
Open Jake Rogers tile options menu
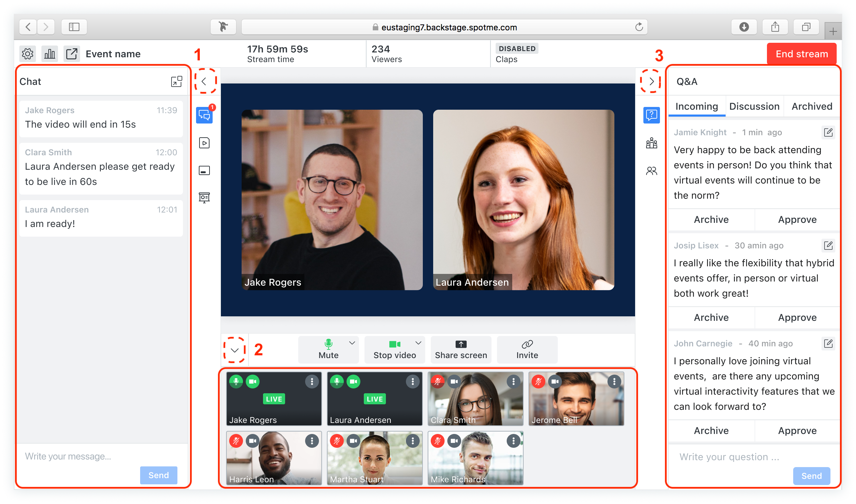click(312, 382)
